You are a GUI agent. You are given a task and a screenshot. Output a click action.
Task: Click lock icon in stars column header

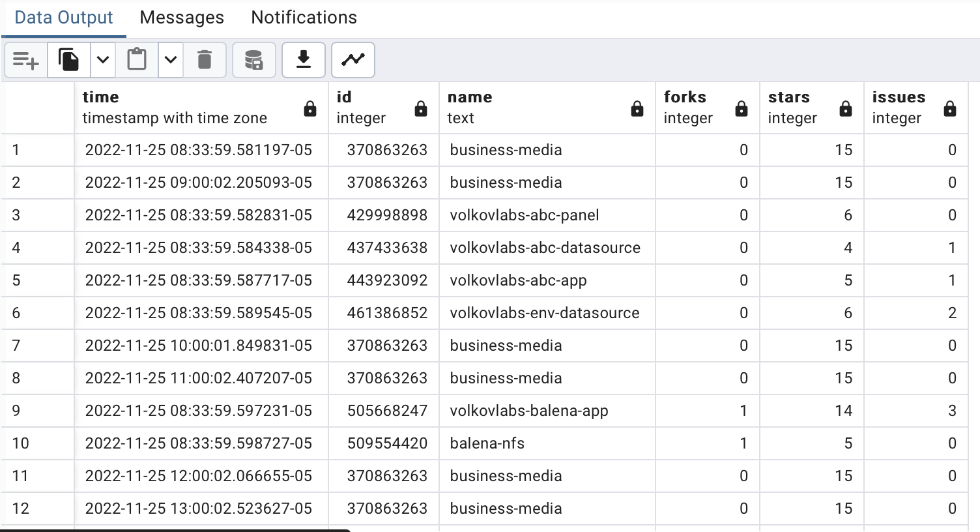846,109
